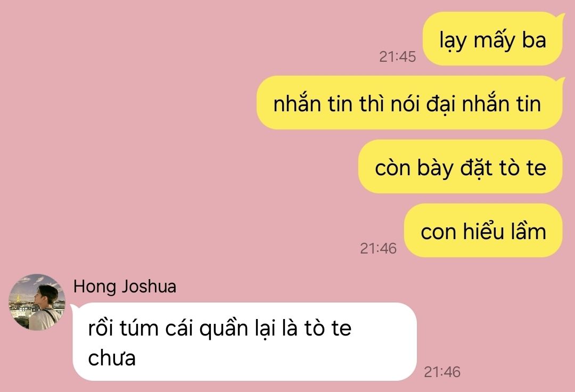Select the "lạy mấy ba" message bubble

coord(492,39)
